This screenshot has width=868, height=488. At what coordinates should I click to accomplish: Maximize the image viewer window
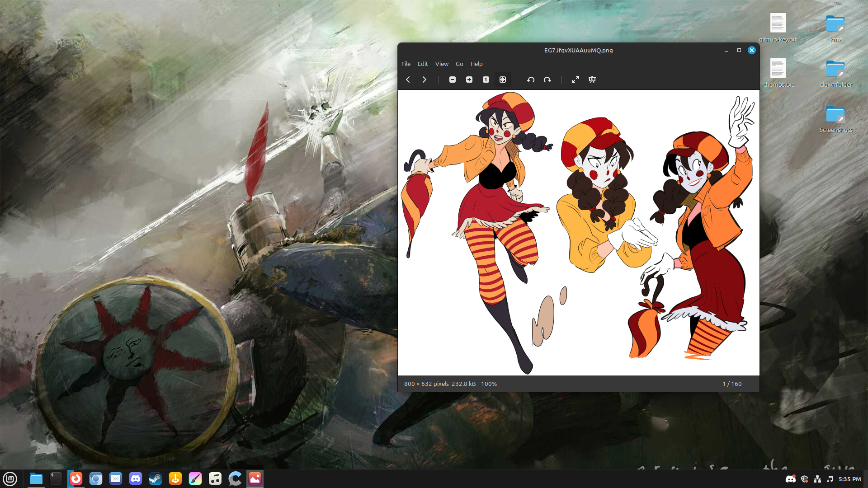(739, 50)
